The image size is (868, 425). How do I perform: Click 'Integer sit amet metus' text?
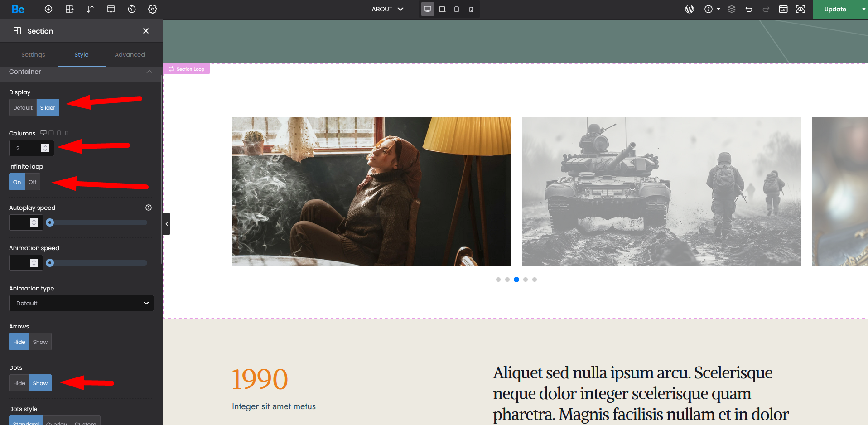tap(274, 406)
